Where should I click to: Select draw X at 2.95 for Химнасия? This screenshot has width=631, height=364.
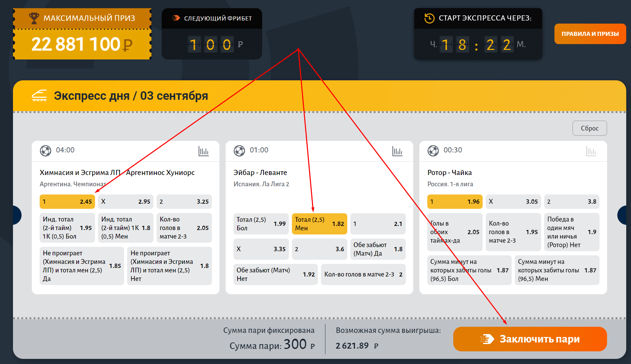[x=126, y=202]
